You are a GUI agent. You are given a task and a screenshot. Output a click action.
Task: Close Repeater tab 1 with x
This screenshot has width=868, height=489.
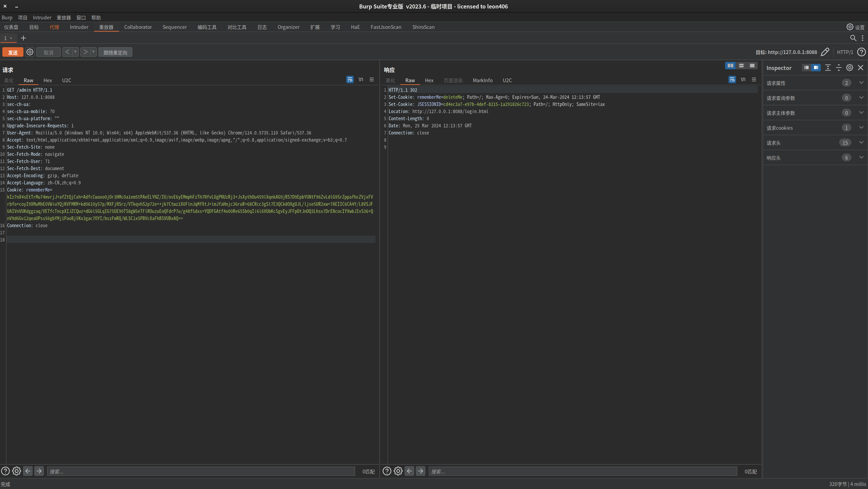[x=11, y=38]
